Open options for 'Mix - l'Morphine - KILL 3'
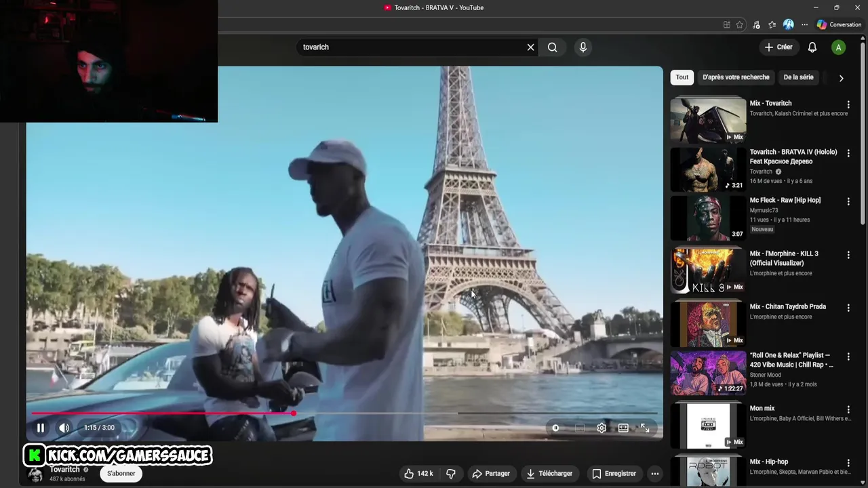Screen dimensions: 868x488 [x=848, y=255]
